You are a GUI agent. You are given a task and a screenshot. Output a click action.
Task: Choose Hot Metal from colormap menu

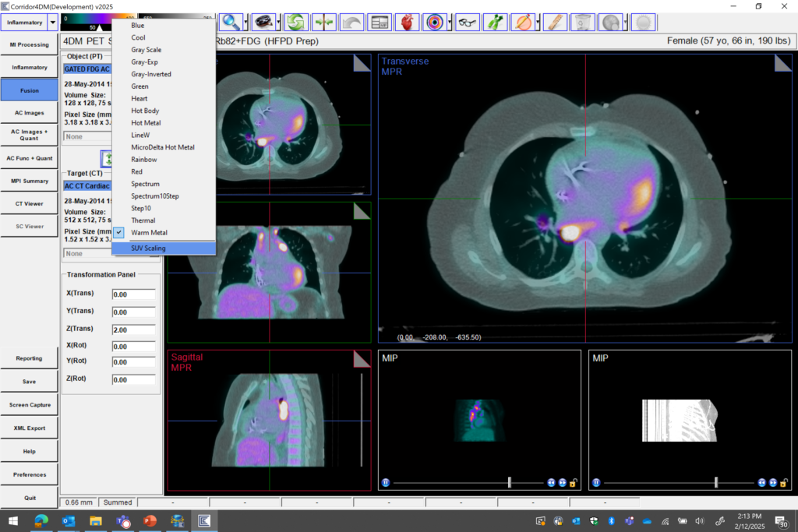tap(146, 123)
